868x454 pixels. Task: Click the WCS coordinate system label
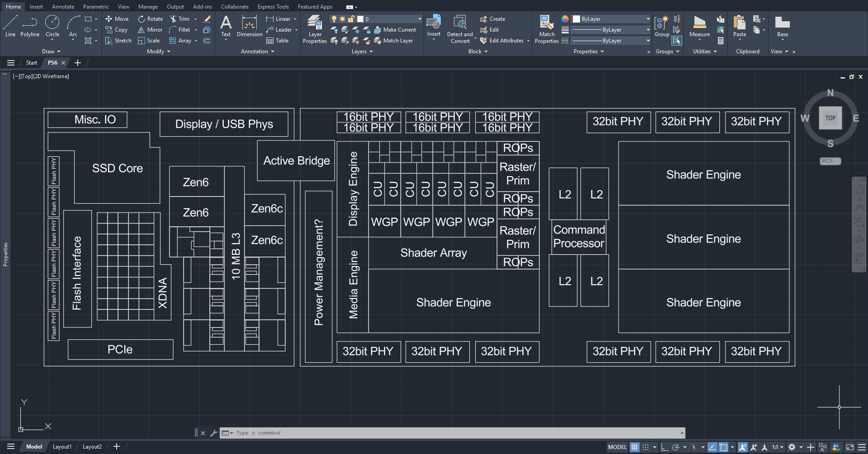[x=830, y=161]
